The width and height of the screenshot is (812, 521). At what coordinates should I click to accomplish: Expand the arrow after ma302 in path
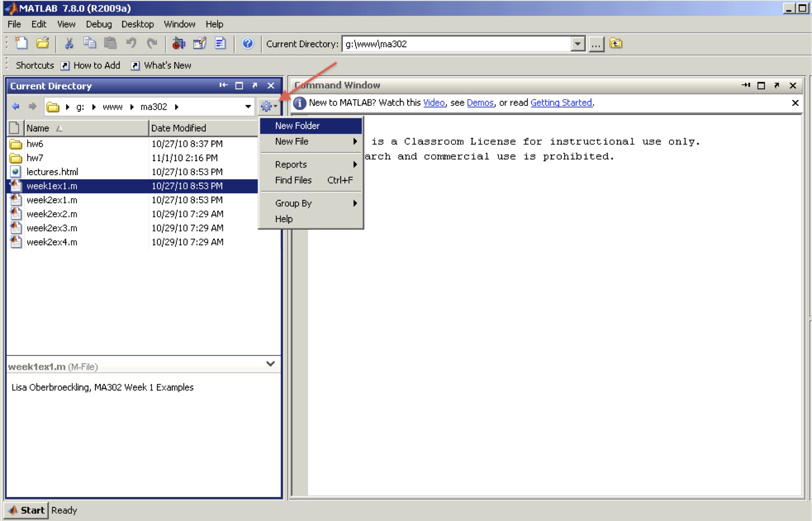[x=177, y=107]
